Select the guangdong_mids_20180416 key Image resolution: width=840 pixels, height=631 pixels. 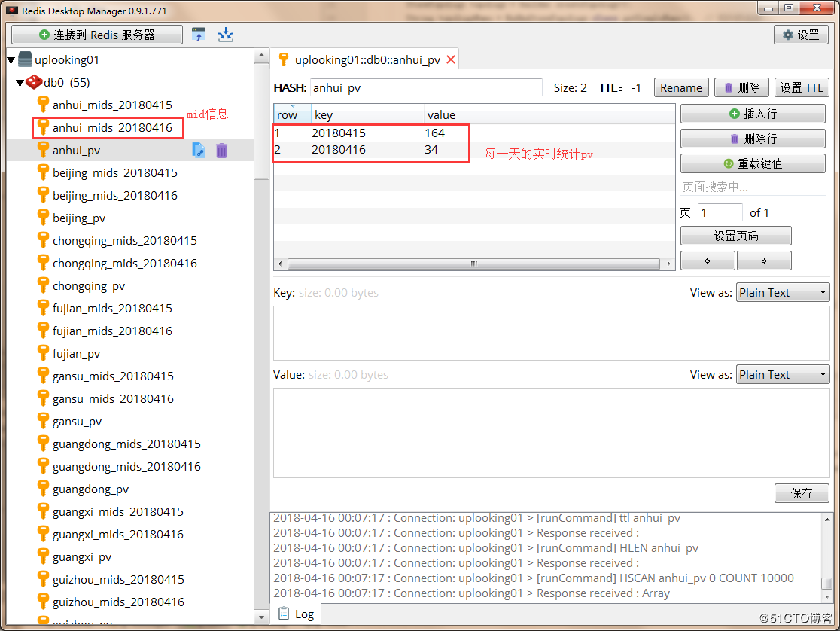(126, 466)
